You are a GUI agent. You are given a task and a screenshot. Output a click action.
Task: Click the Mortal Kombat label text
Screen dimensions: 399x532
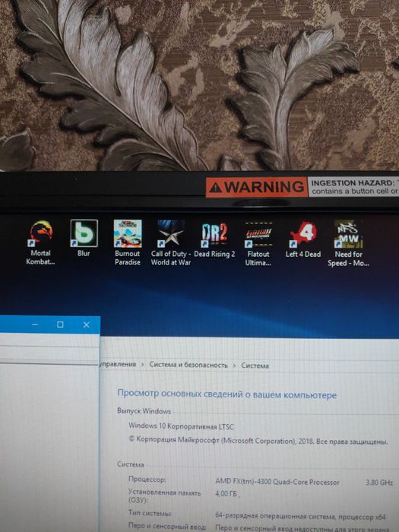40,258
